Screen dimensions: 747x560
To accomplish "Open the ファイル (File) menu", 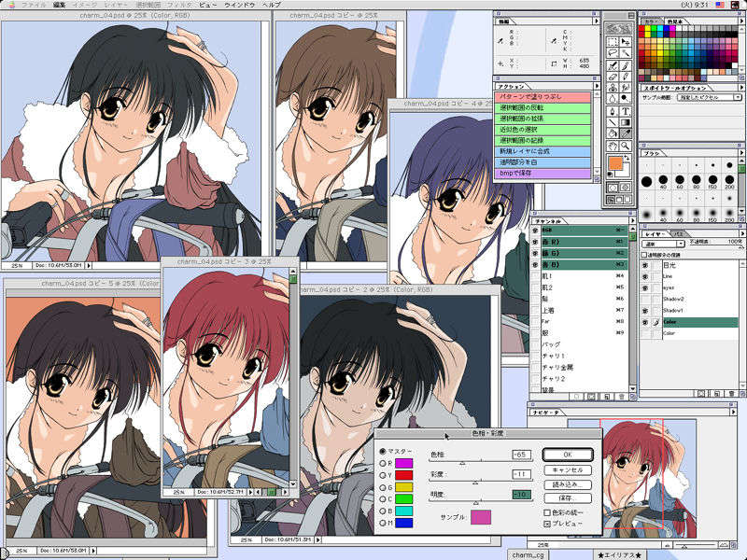I will (34, 5).
